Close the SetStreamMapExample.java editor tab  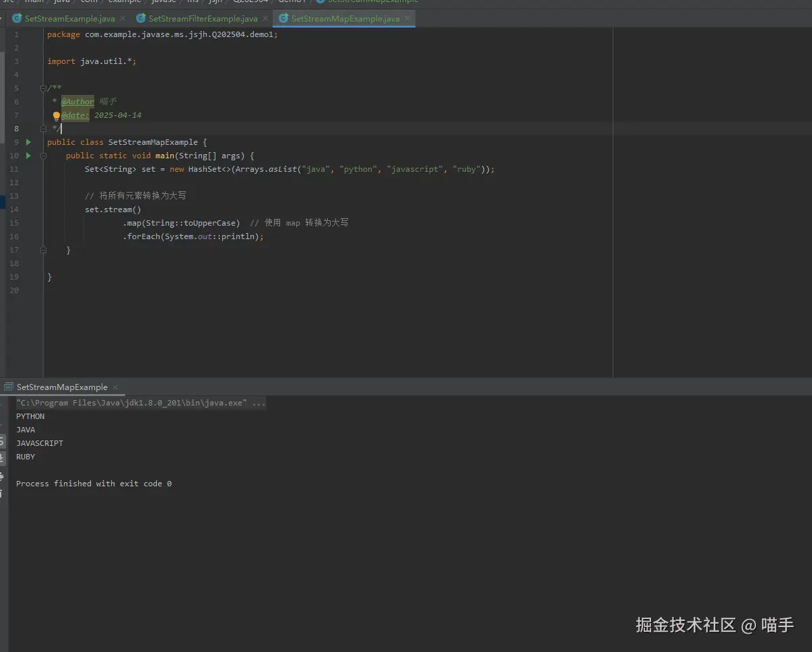tap(407, 19)
